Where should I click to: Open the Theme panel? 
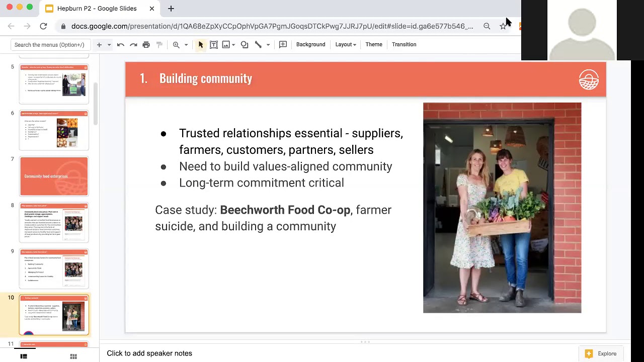(x=374, y=45)
